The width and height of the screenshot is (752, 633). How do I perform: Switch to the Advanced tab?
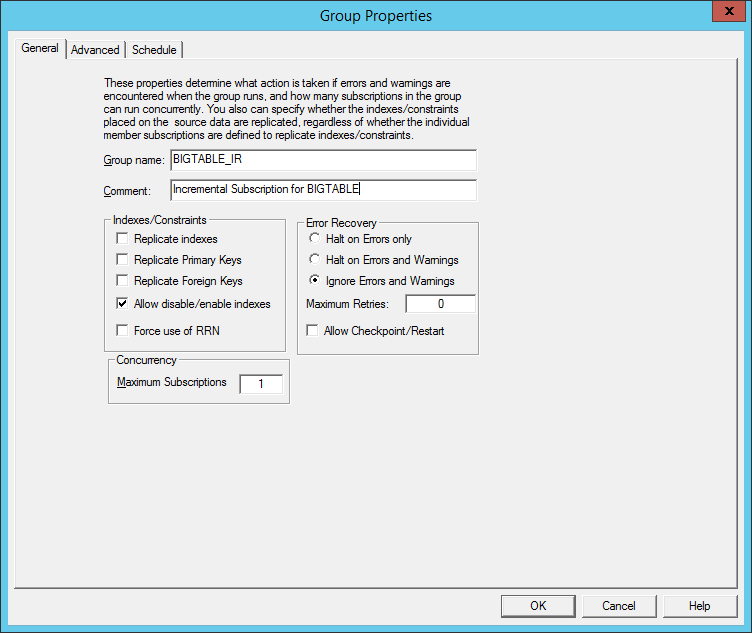click(x=95, y=50)
